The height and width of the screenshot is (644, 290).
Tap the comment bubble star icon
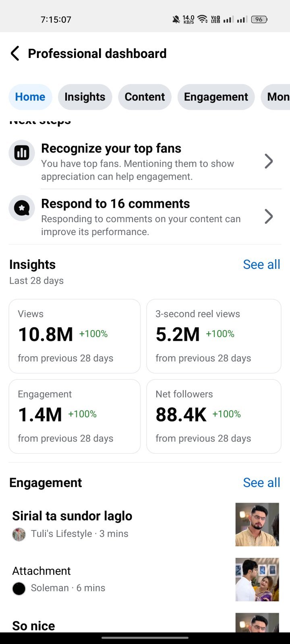pos(22,208)
